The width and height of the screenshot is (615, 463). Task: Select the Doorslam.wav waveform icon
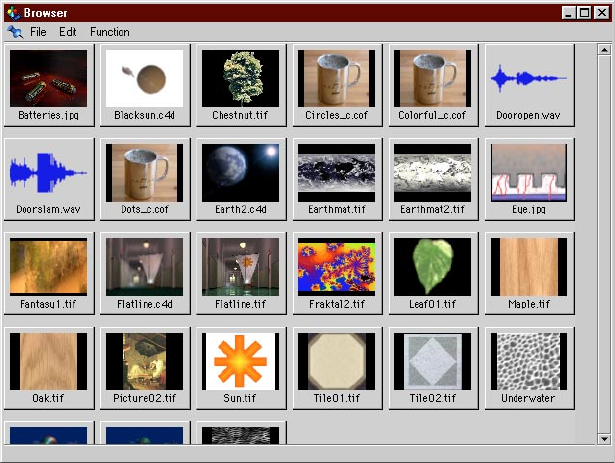49,173
